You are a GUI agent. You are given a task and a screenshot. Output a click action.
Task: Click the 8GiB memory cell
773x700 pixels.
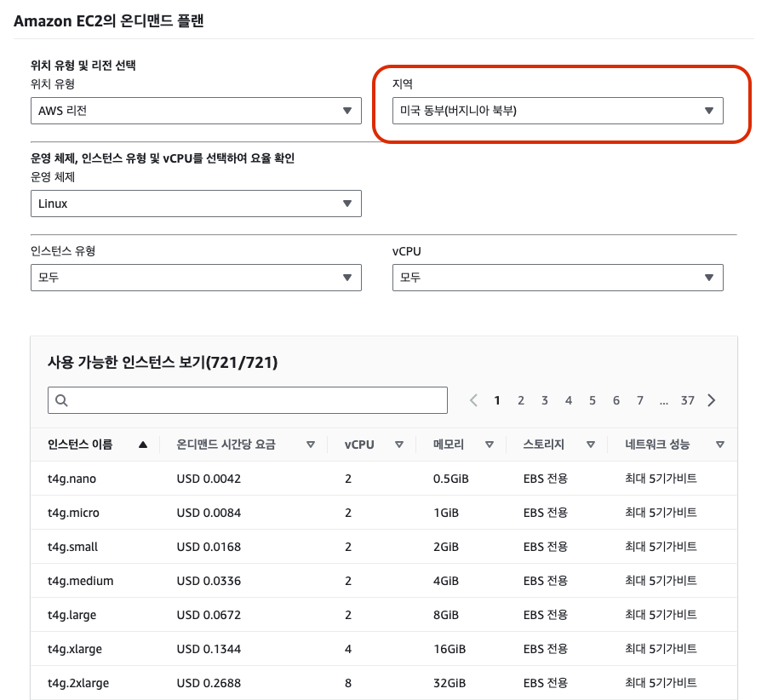point(446,615)
